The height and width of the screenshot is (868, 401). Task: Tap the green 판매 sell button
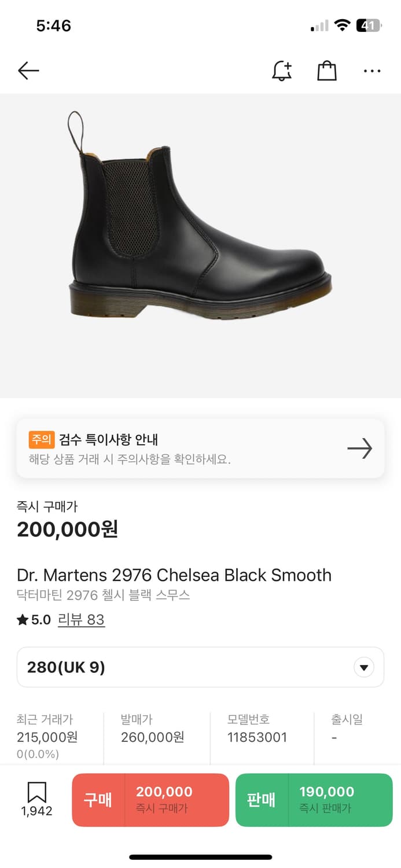pos(314,800)
